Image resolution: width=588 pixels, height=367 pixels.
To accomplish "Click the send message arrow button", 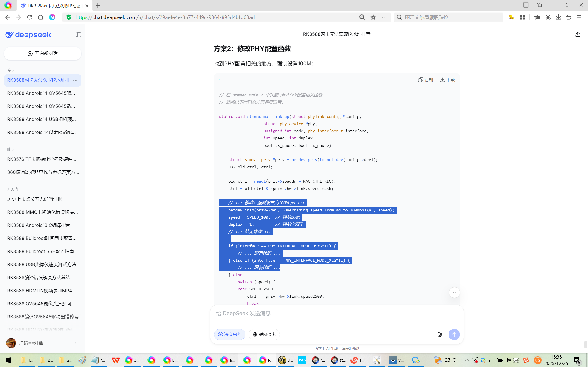I will tap(454, 334).
